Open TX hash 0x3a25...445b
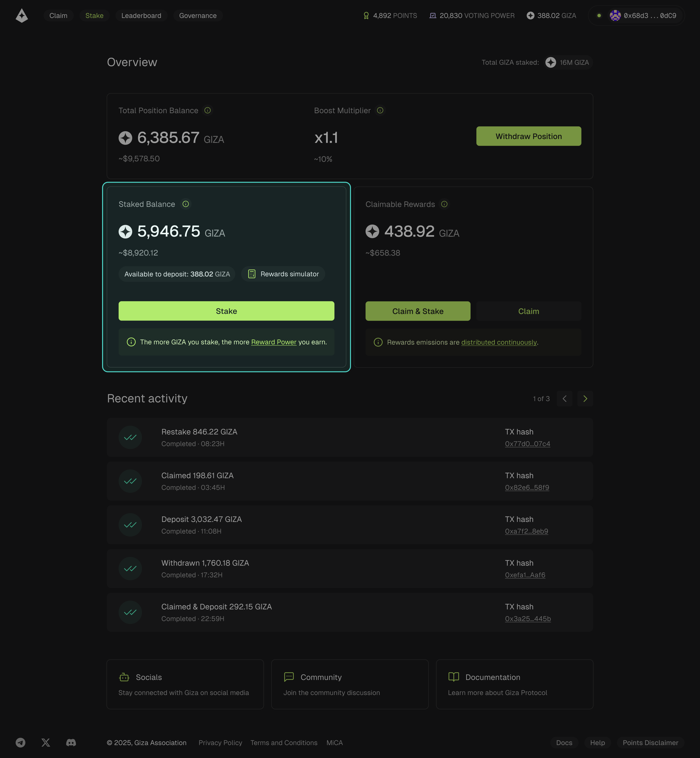The width and height of the screenshot is (700, 758). tap(528, 619)
